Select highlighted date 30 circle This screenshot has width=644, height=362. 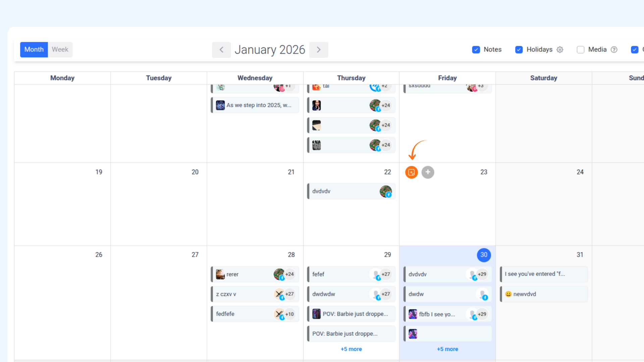pyautogui.click(x=484, y=255)
